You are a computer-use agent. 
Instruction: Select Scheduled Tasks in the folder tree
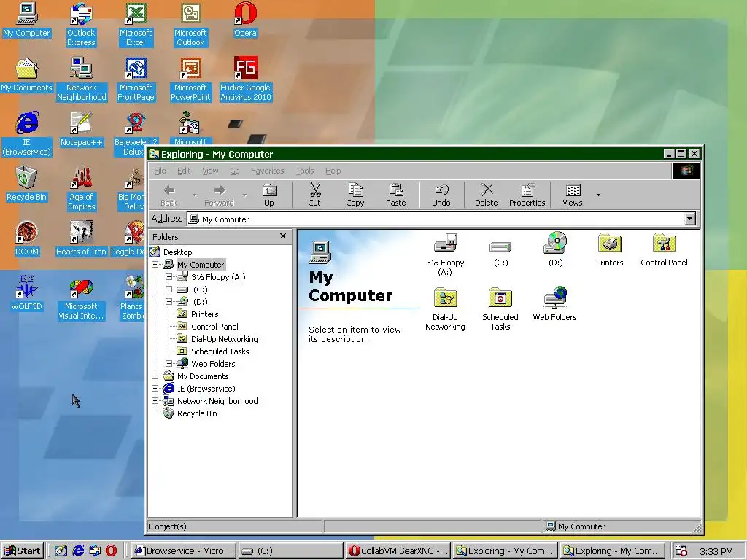tap(220, 351)
